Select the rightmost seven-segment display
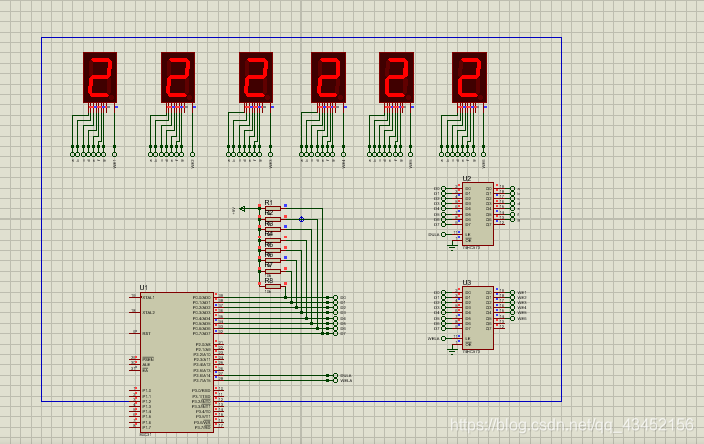Screen dimensions: 704x444 coord(469,77)
